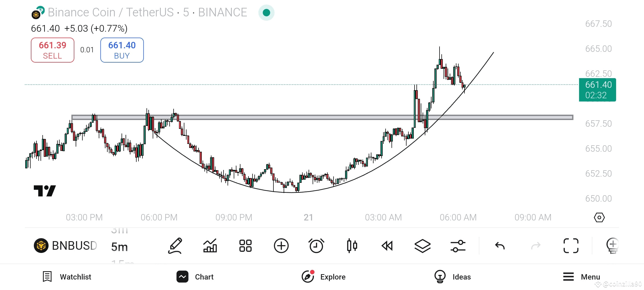Tap the undo arrow icon
644x290 pixels.
pos(500,246)
